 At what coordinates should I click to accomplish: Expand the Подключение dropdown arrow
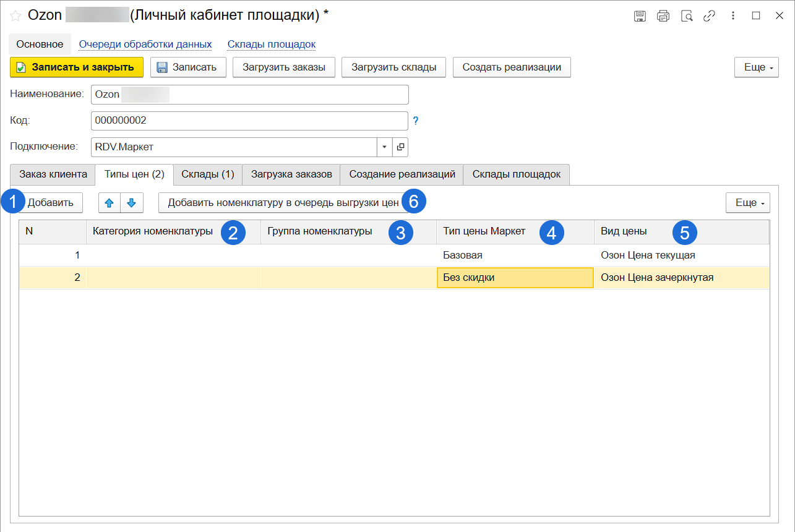(384, 147)
